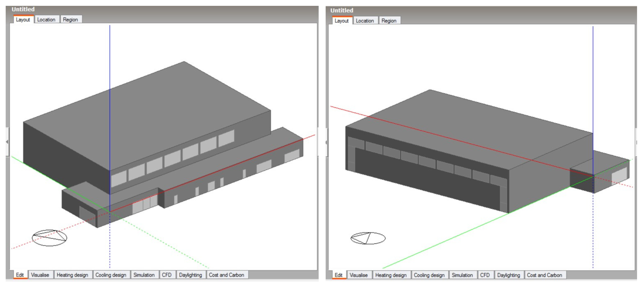Select the Region tab in right window
The width and height of the screenshot is (644, 286).
click(x=389, y=21)
